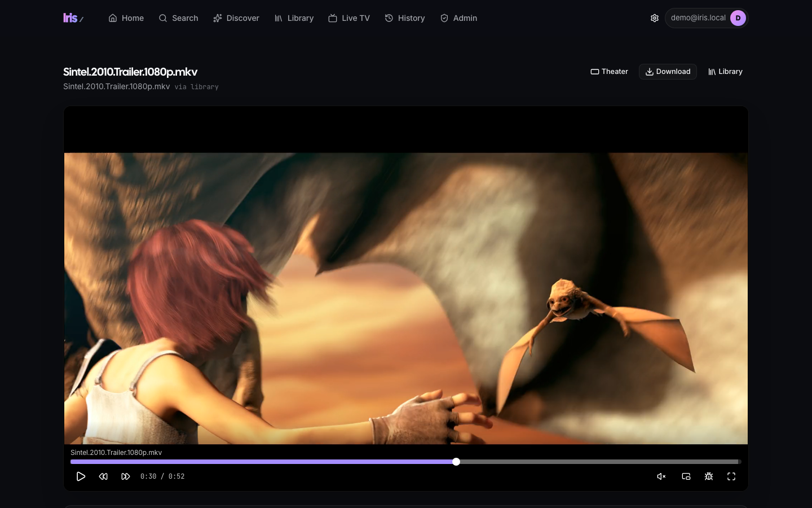
Task: Download the Sintel trailer file
Action: pos(668,72)
